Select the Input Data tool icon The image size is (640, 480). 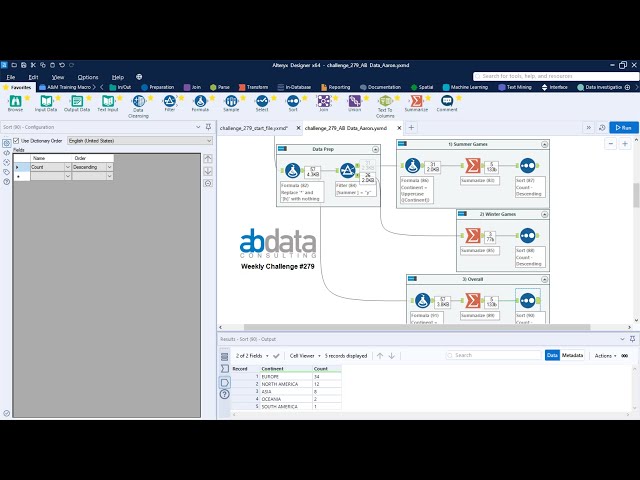46,101
